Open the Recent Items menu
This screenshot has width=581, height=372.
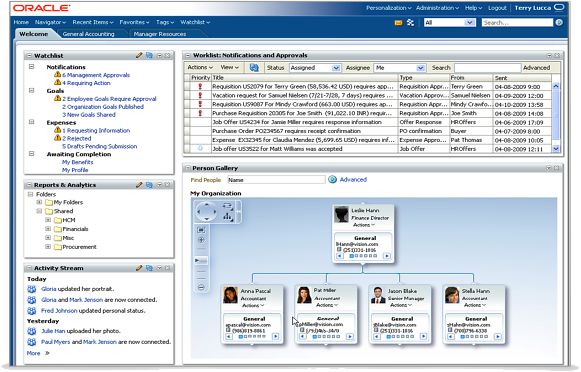(93, 22)
